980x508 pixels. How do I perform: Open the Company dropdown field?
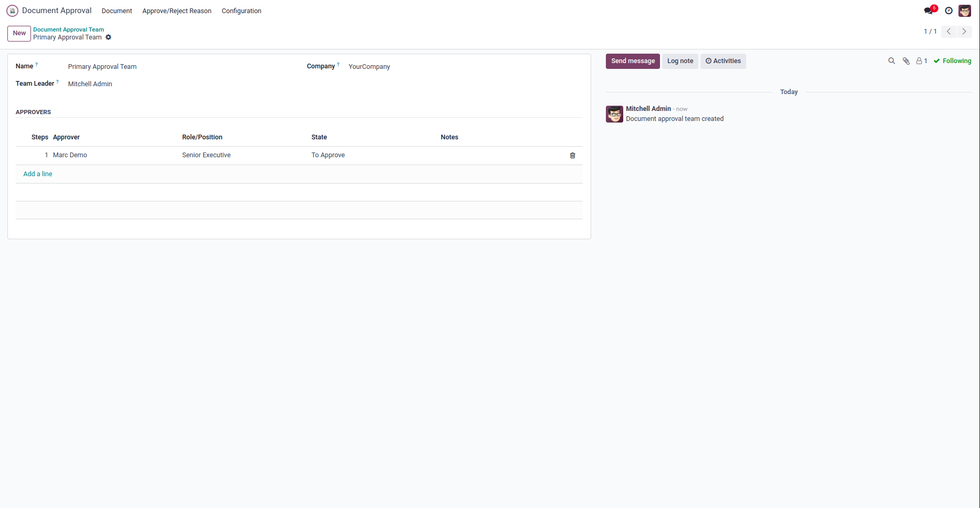462,67
